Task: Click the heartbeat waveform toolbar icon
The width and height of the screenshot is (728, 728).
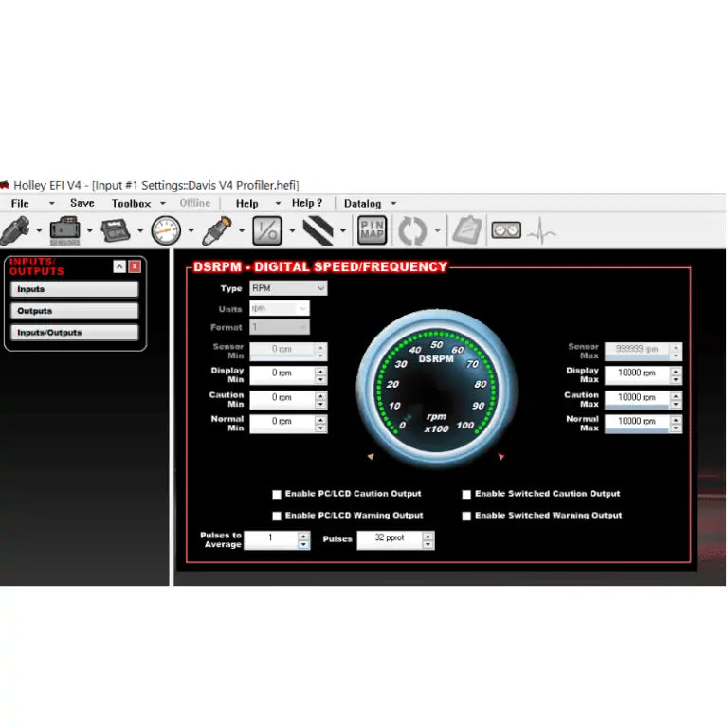Action: [x=541, y=230]
